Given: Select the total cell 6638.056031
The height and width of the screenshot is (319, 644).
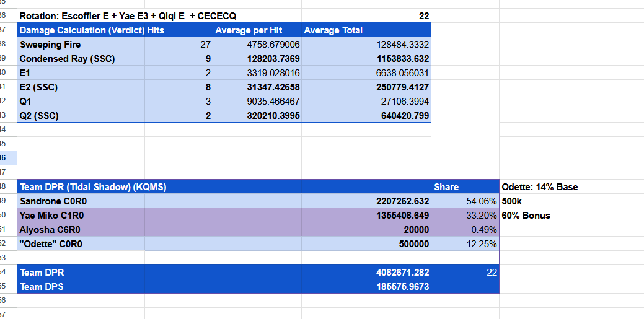Looking at the screenshot, I should point(366,73).
